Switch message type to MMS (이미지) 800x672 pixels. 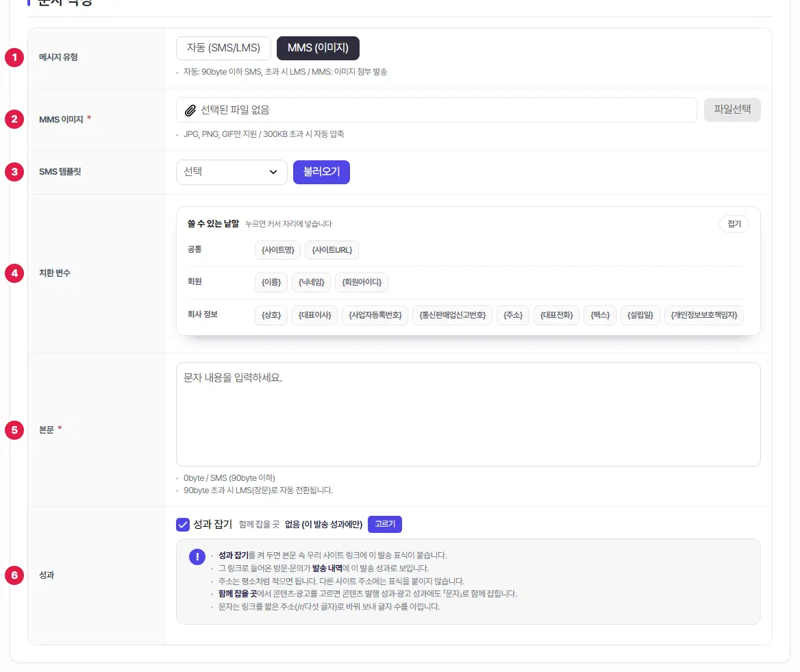pyautogui.click(x=318, y=48)
